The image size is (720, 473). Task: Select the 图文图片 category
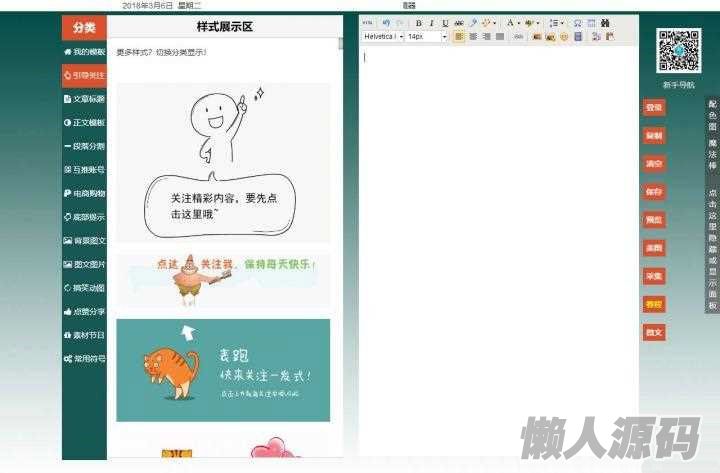[84, 265]
